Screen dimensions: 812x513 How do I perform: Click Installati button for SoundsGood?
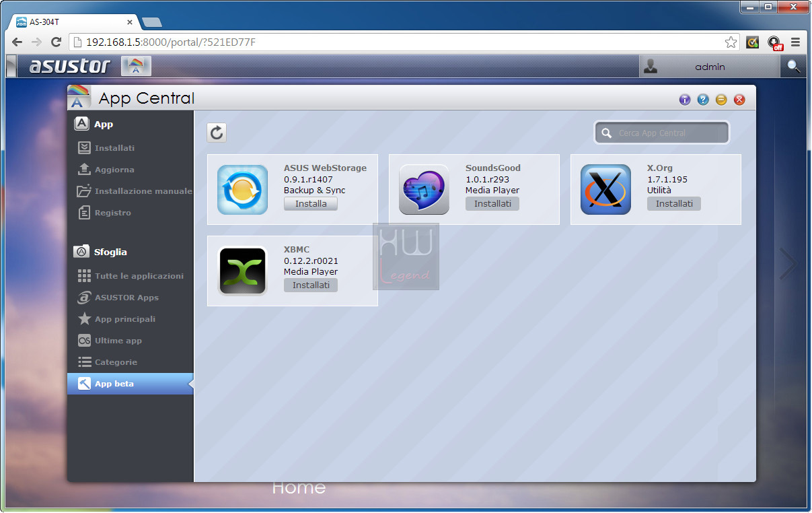pyautogui.click(x=492, y=203)
